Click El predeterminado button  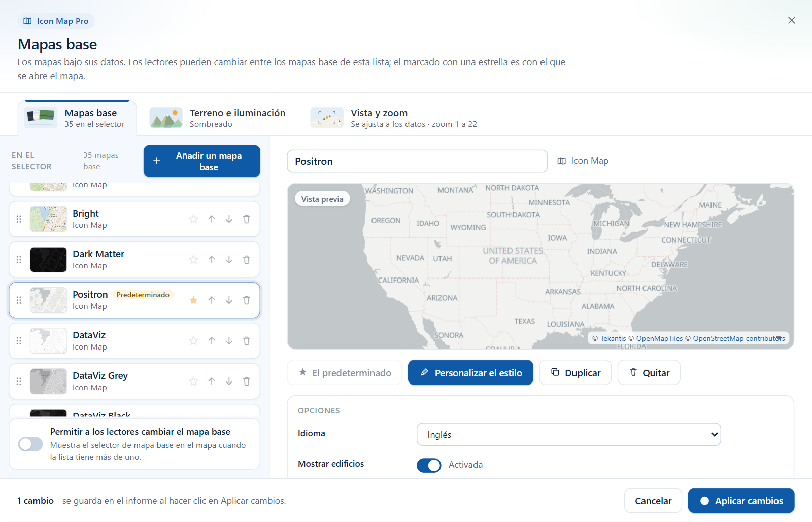(x=345, y=373)
